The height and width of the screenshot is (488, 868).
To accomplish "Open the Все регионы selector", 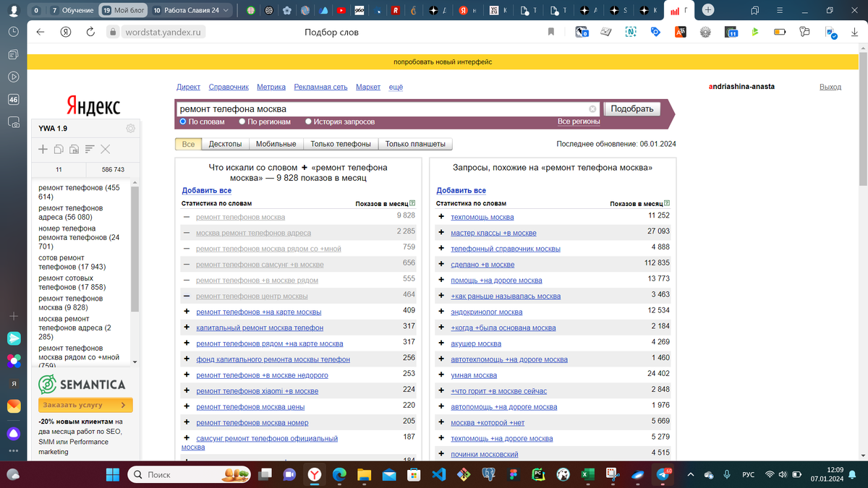I will coord(579,122).
